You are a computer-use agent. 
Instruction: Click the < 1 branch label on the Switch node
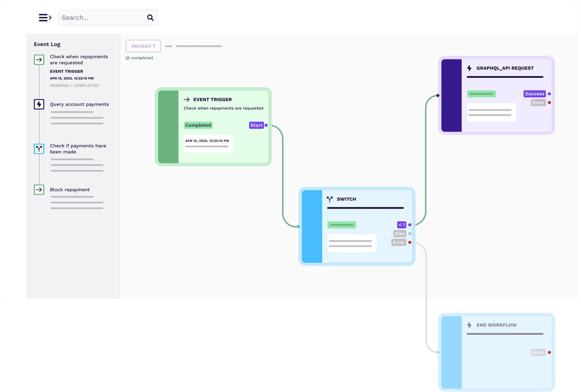[x=401, y=225]
